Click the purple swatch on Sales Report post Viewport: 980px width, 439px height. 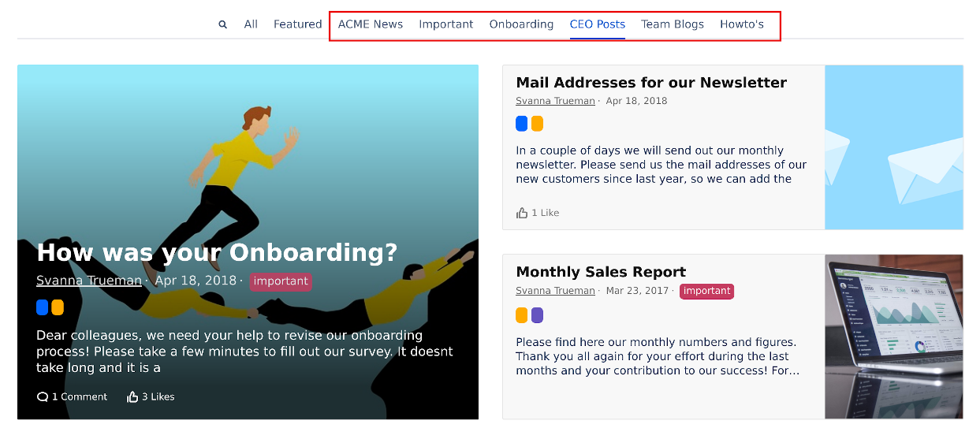tap(538, 315)
